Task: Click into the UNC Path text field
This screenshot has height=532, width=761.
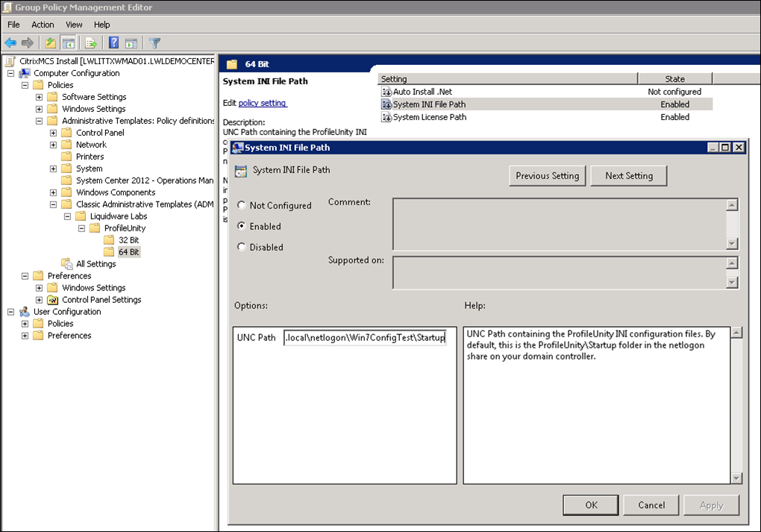Action: tap(365, 338)
